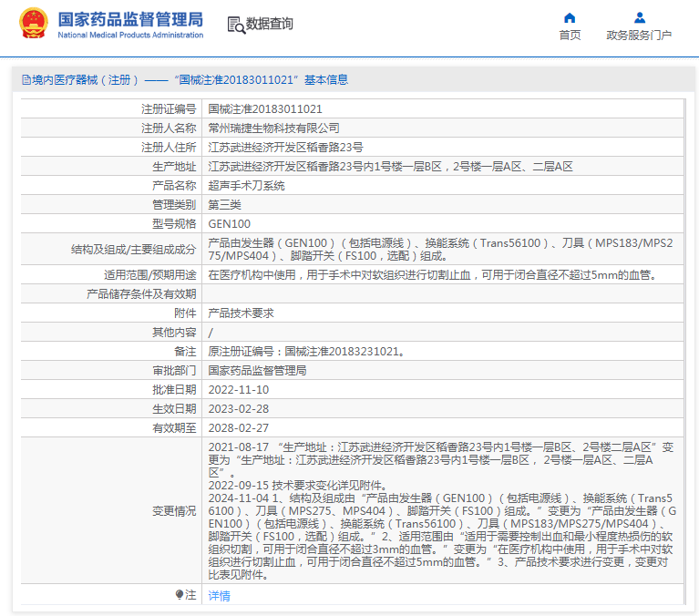Click the 管理类别 row label
The width and height of the screenshot is (699, 616).
click(174, 205)
